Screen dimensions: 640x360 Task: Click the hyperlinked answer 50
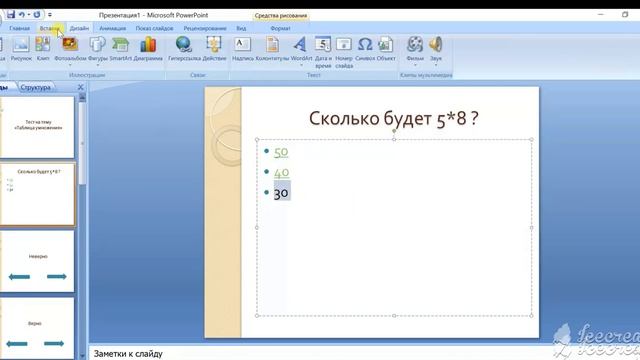(x=281, y=152)
